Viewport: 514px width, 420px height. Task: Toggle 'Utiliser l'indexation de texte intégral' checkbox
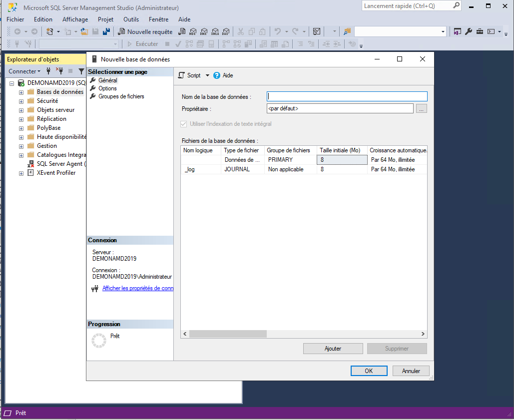click(183, 124)
